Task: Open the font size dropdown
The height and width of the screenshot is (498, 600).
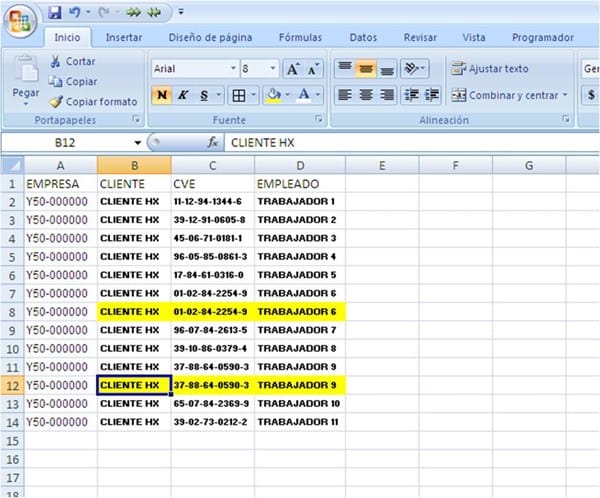Action: click(273, 69)
